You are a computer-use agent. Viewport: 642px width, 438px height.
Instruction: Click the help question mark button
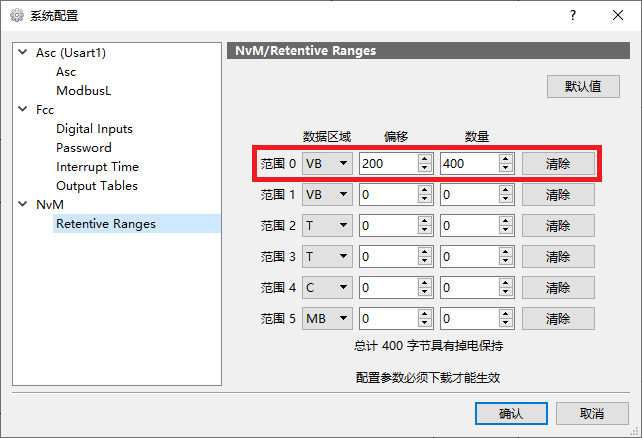click(x=573, y=15)
